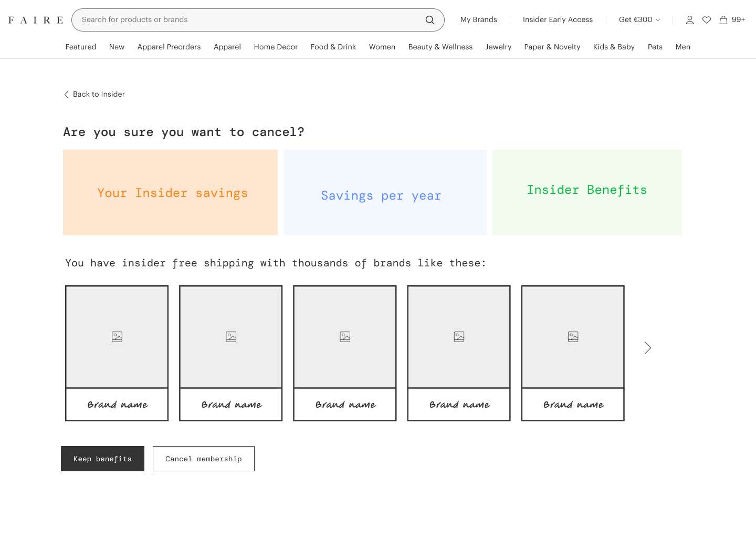
Task: Open the Beauty & Wellness category
Action: [440, 47]
